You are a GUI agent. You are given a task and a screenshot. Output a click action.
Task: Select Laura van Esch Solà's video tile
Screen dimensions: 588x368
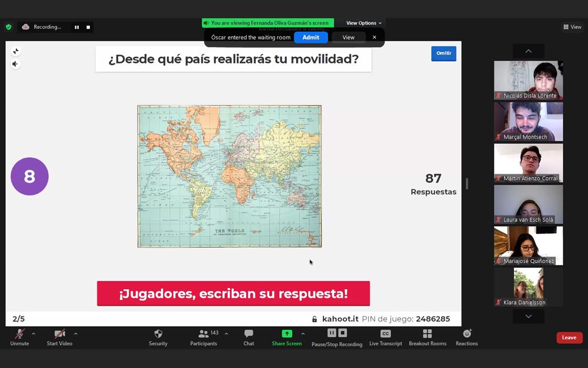point(529,204)
